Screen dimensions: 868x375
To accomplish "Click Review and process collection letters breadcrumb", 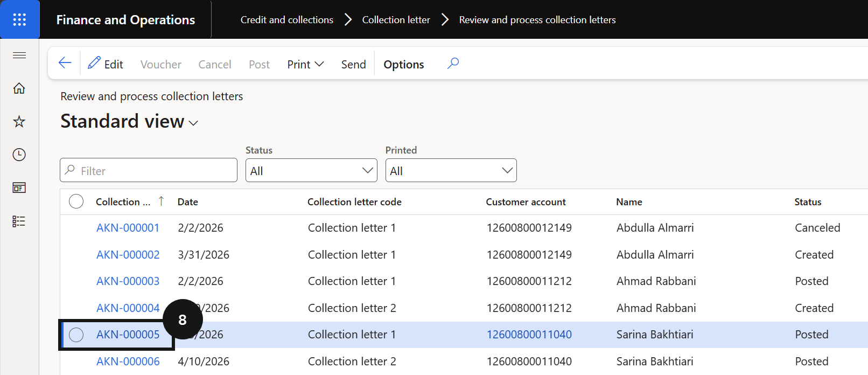I will coord(537,19).
